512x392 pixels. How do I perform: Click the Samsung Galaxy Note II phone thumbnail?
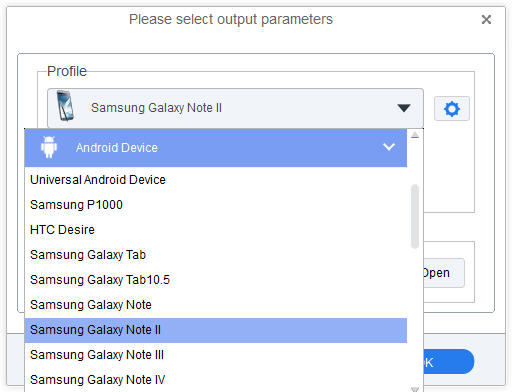tap(65, 106)
